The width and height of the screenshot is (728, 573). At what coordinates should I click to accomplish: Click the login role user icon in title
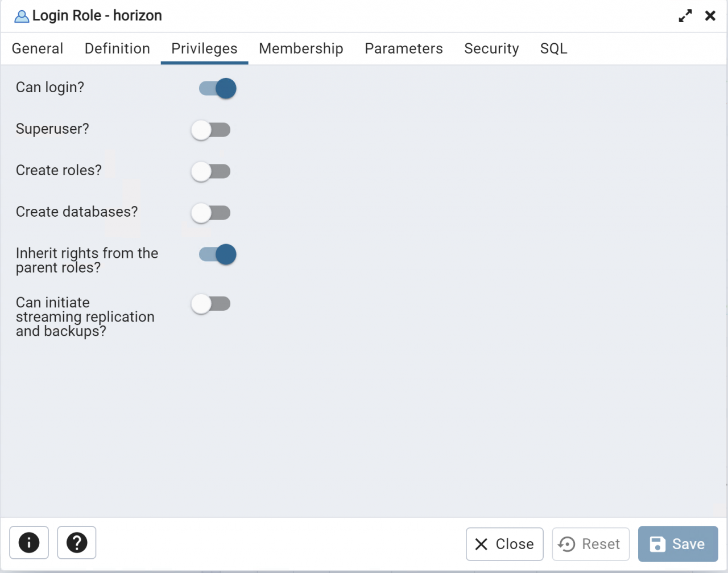pos(21,15)
